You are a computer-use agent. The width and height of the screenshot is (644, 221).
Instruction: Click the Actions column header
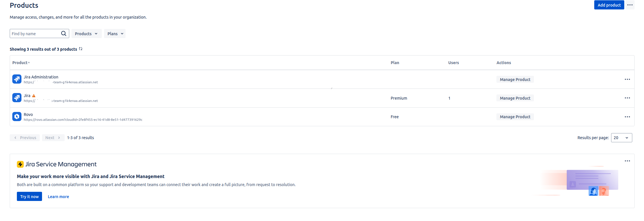coord(504,63)
